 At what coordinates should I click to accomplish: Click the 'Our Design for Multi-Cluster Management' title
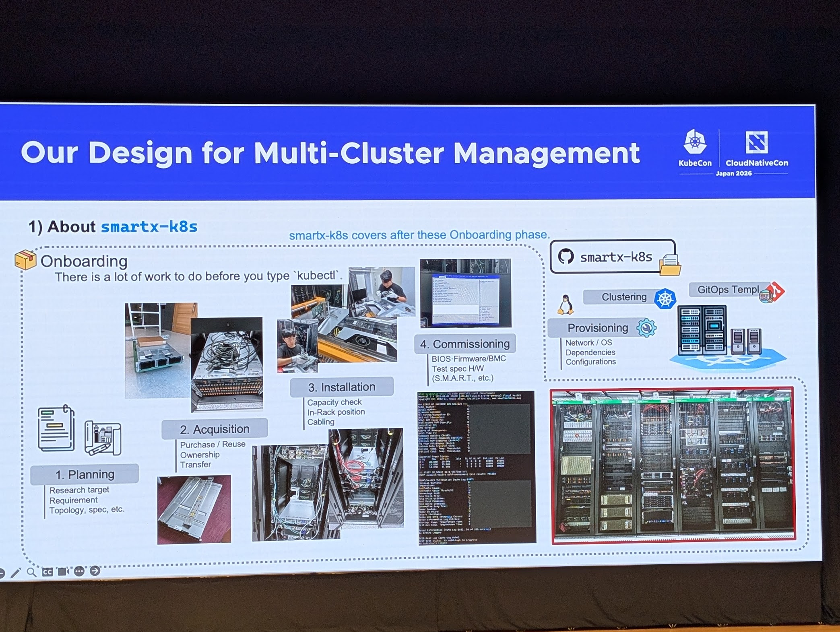[330, 153]
